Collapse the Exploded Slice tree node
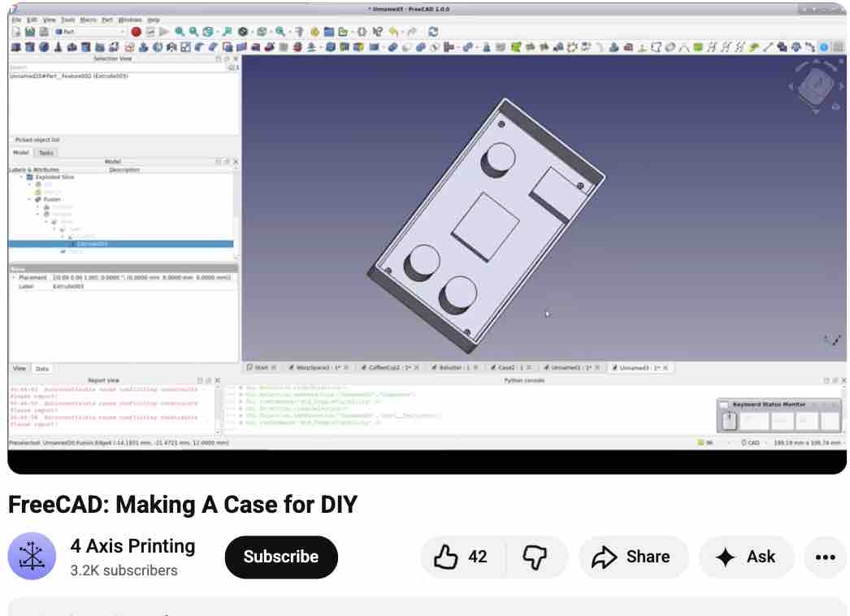Screen dimensions: 850x616 click(x=22, y=177)
